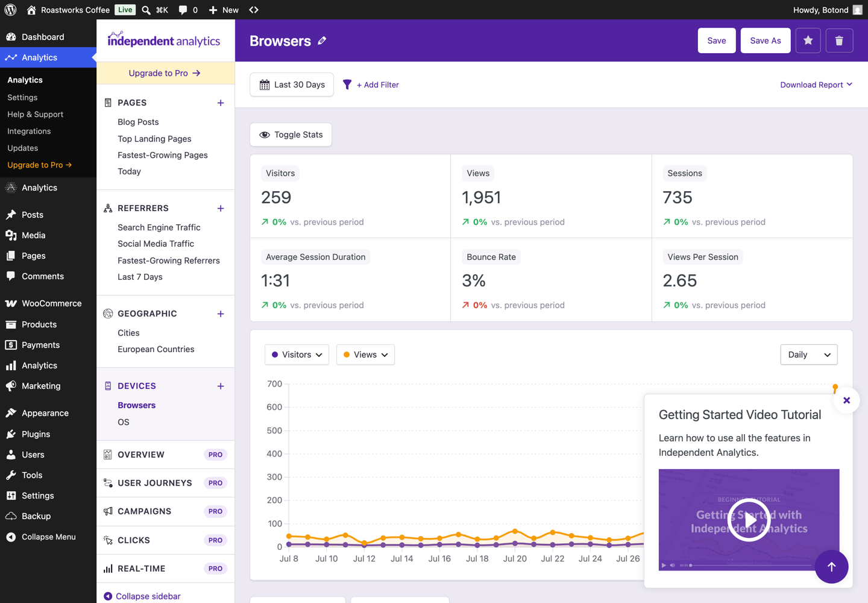Open WooCommerce in the admin menu

coord(48,303)
